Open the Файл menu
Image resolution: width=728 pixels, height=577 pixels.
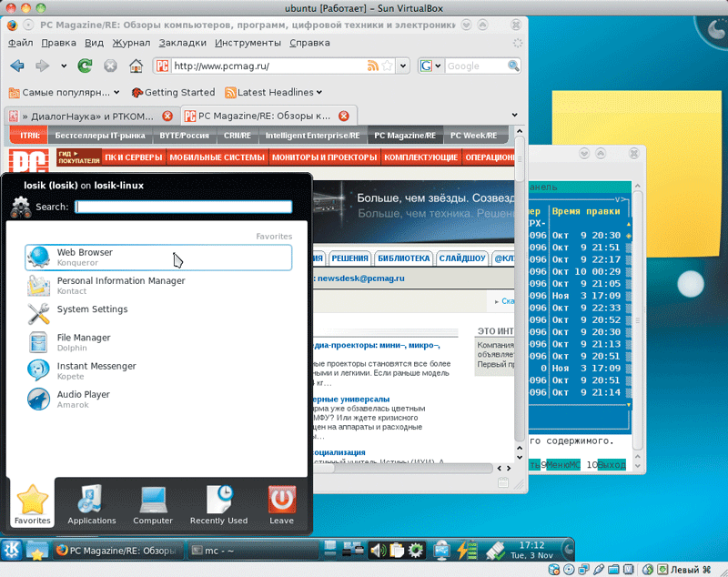pos(20,43)
